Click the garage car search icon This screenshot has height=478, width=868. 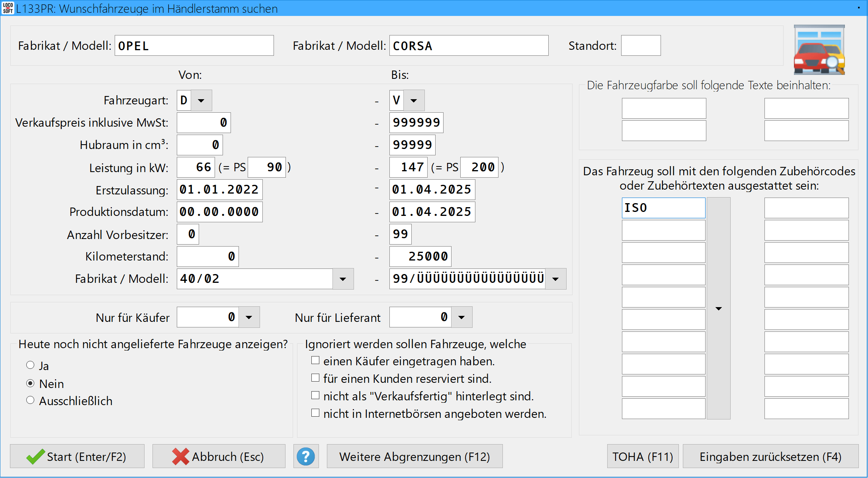coord(819,50)
